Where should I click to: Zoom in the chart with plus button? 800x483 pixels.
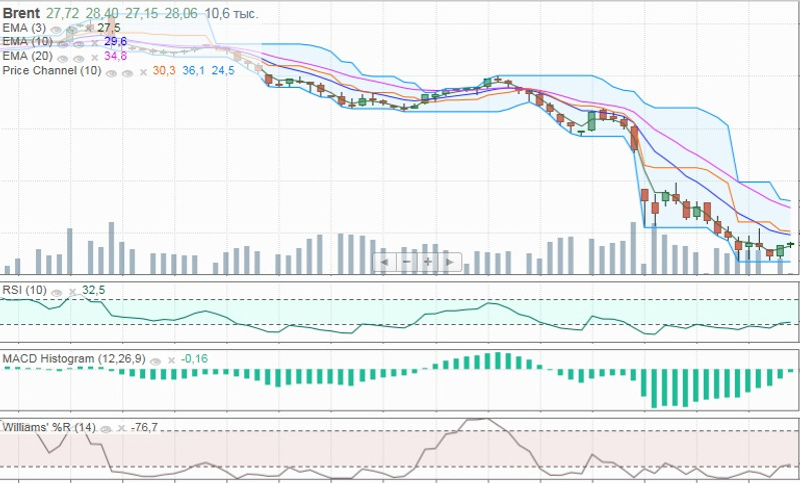click(x=428, y=262)
